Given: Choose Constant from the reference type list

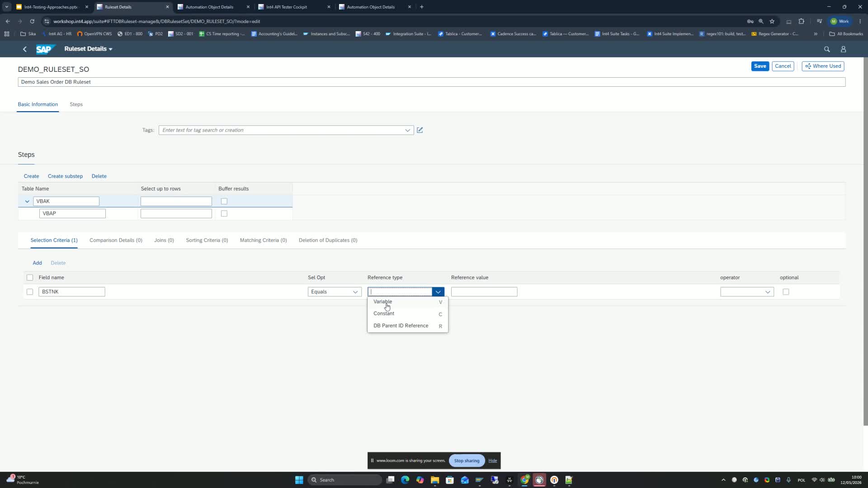Looking at the screenshot, I should click(x=408, y=314).
